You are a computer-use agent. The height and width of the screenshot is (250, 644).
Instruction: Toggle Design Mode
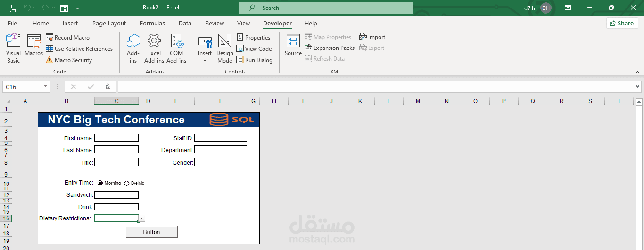click(225, 48)
